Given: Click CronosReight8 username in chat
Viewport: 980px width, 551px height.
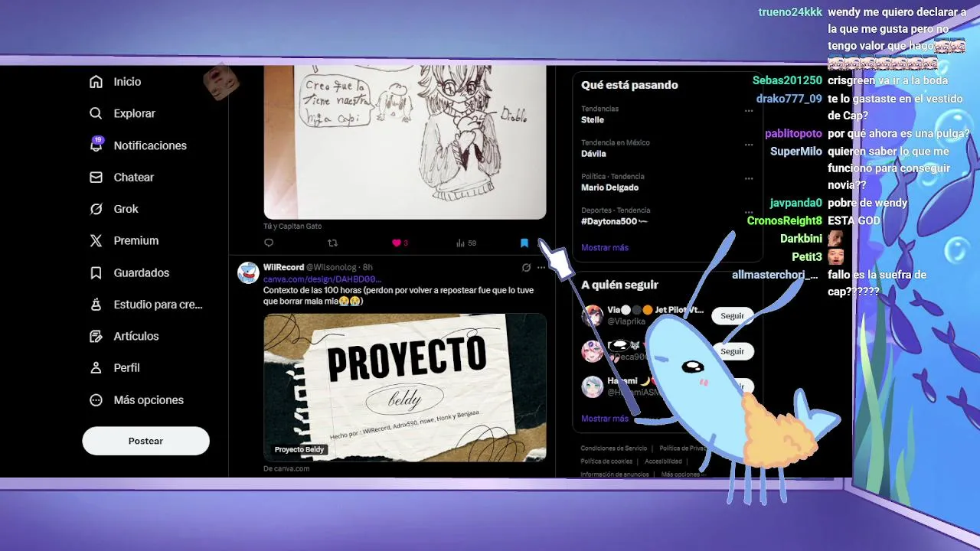Looking at the screenshot, I should (784, 220).
